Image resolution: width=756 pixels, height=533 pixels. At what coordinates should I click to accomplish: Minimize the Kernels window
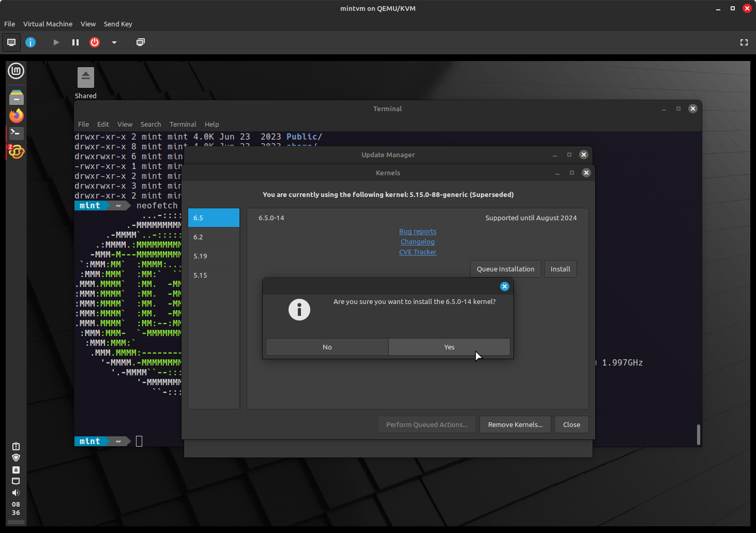(x=557, y=173)
